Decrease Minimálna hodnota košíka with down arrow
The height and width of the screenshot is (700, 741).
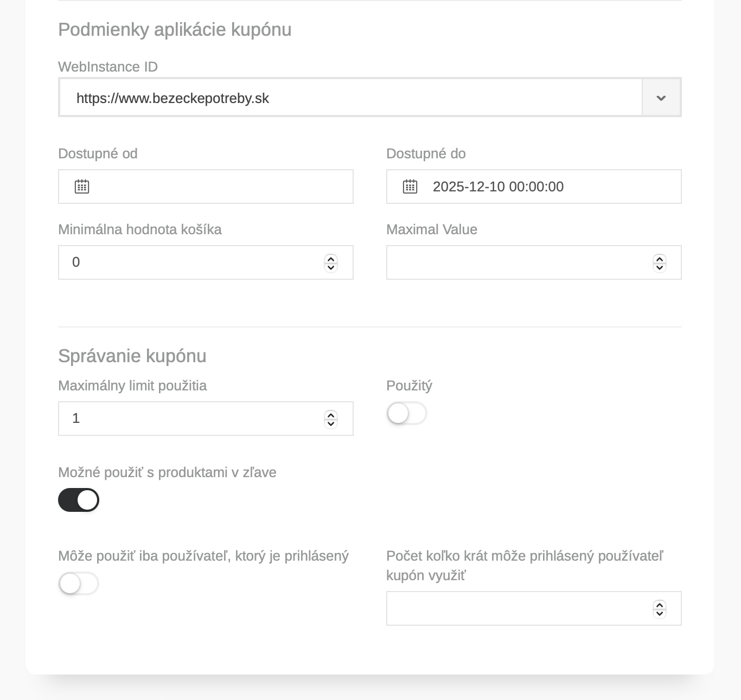coord(331,267)
